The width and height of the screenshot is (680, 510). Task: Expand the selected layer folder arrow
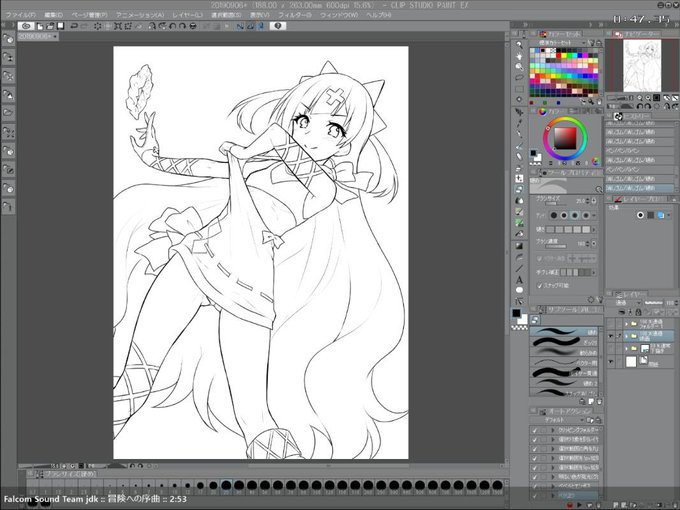pyautogui.click(x=626, y=336)
